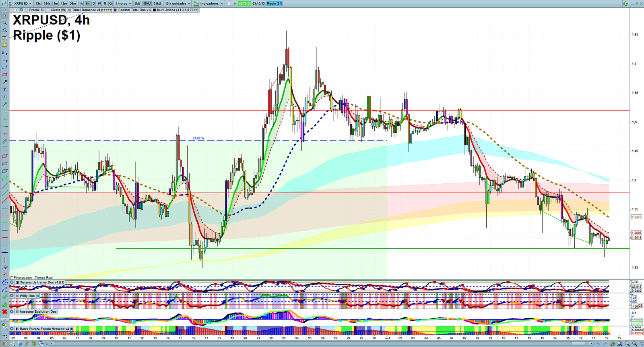
Task: Select the arrow cursor tool
Action: (4, 15)
